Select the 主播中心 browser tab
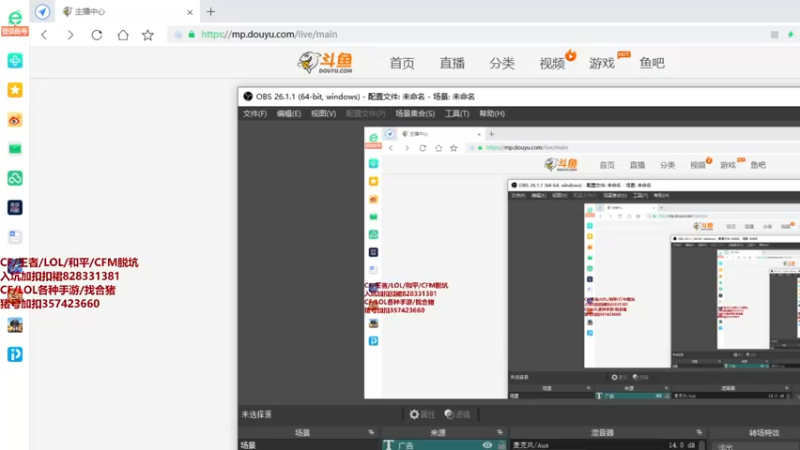 coord(128,12)
